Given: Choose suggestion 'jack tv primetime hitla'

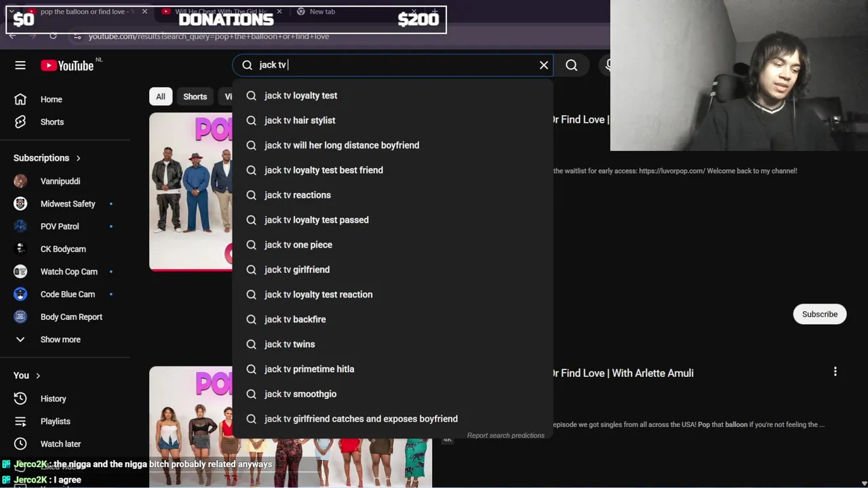Looking at the screenshot, I should click(393, 369).
